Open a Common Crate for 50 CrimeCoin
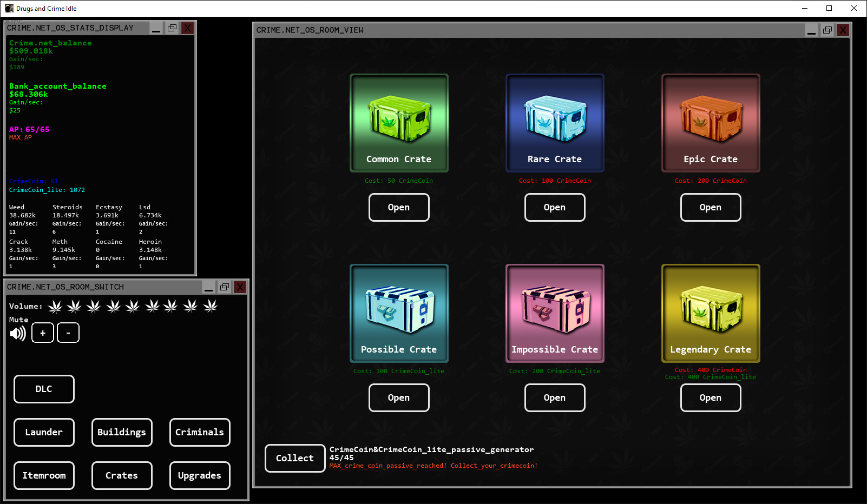This screenshot has width=867, height=504. [x=399, y=207]
